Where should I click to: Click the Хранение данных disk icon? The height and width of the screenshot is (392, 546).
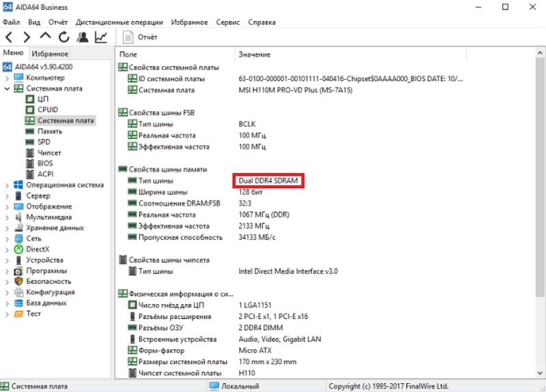pyautogui.click(x=18, y=228)
